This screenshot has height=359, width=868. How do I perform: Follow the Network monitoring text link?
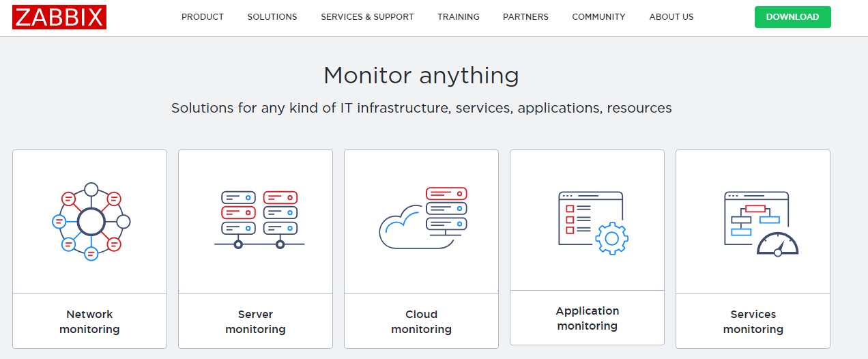tap(89, 321)
